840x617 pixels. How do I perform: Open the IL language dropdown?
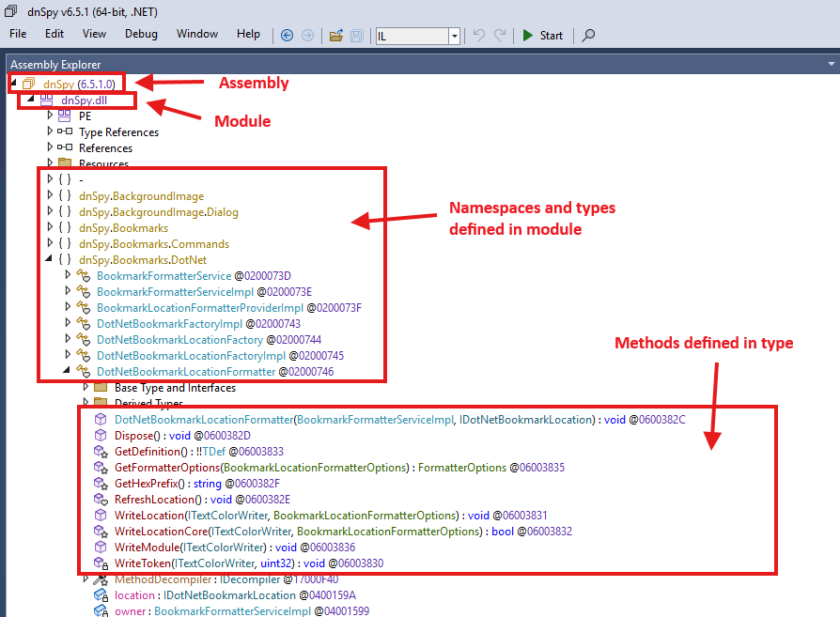pos(455,36)
